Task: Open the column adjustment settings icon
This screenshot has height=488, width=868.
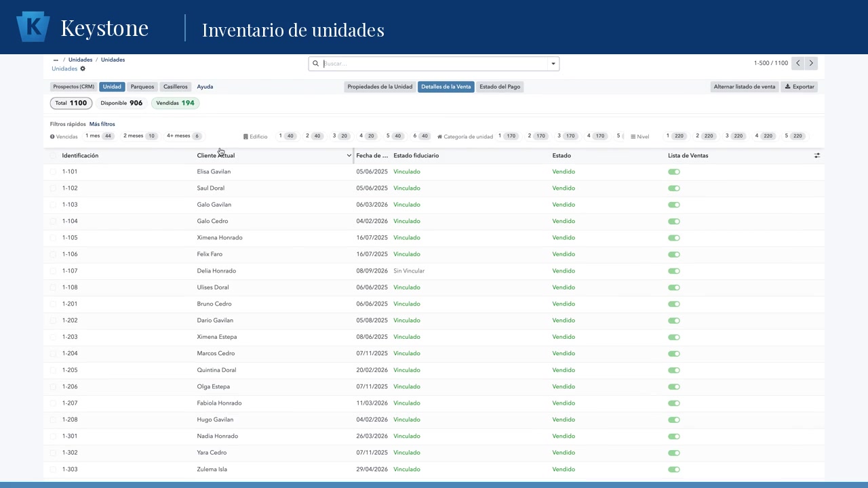Action: point(817,155)
